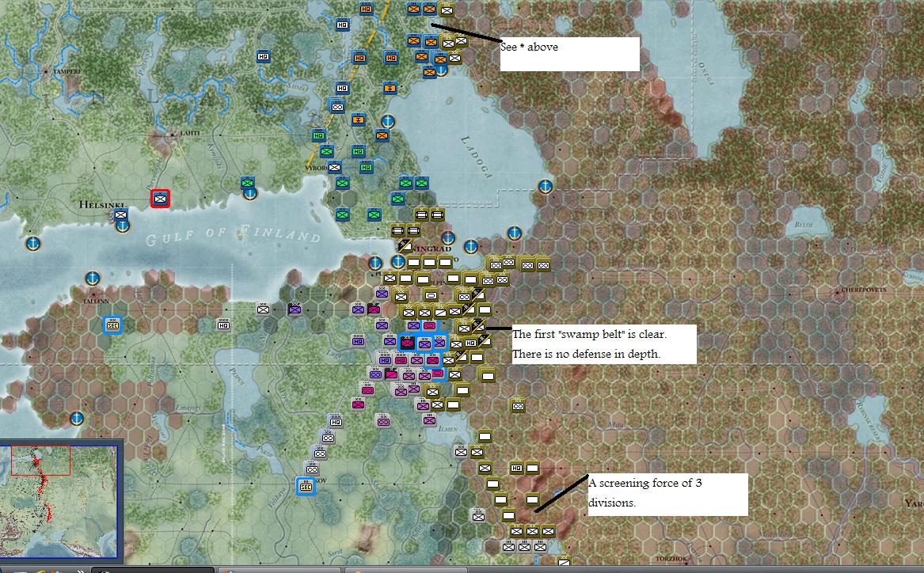Select green coastal unit stacked above a port anchor
This screenshot has height=573, width=924.
[x=248, y=183]
